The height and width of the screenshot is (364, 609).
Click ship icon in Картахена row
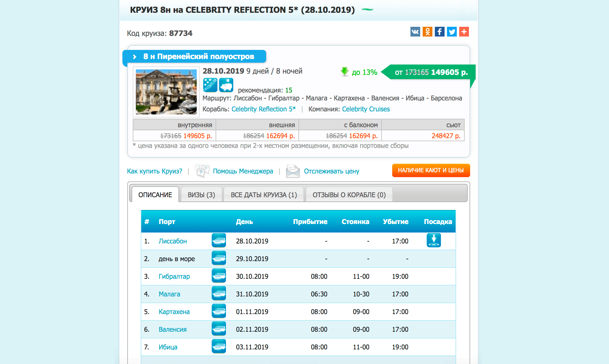coord(219,311)
